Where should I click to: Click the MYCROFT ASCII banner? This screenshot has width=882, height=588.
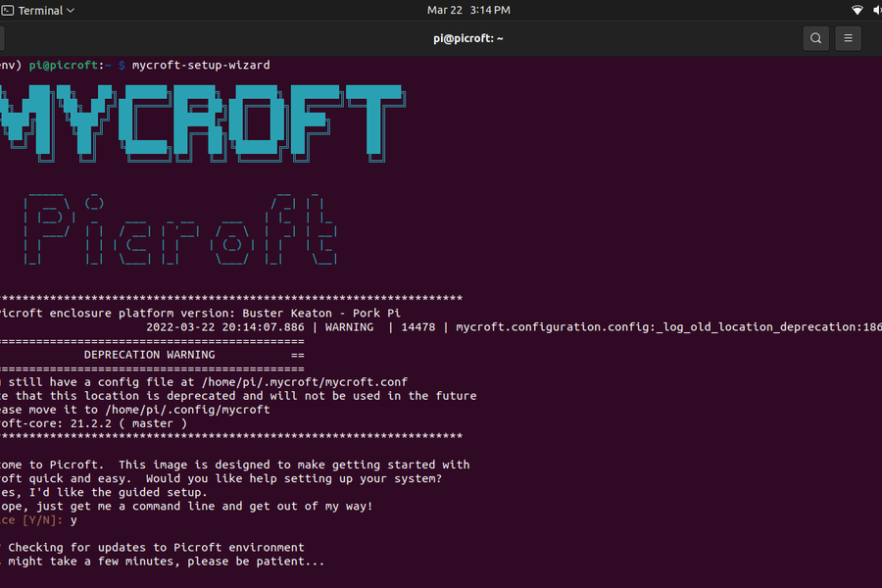[203, 122]
